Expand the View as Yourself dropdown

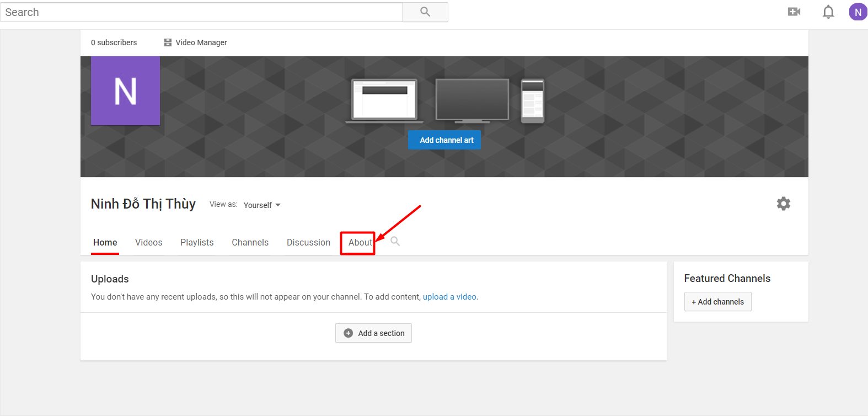coord(262,205)
